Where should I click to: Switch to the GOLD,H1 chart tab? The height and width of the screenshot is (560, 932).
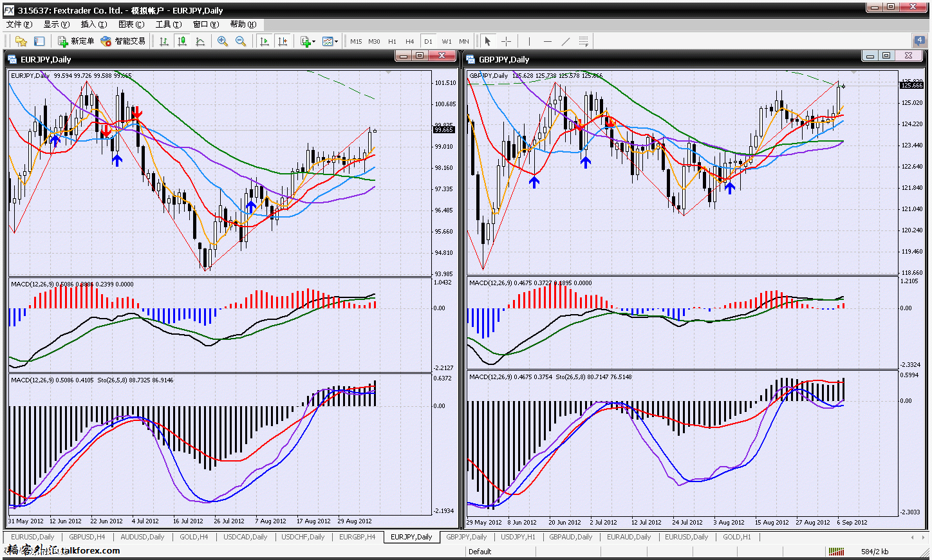(737, 537)
